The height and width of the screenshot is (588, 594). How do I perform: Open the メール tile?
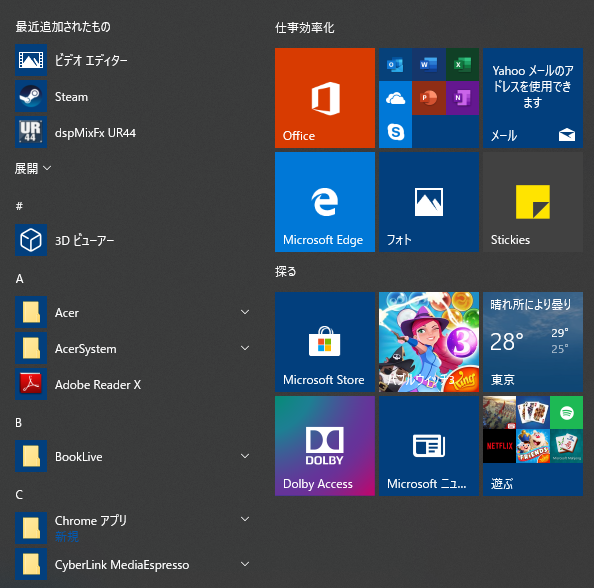pyautogui.click(x=533, y=98)
